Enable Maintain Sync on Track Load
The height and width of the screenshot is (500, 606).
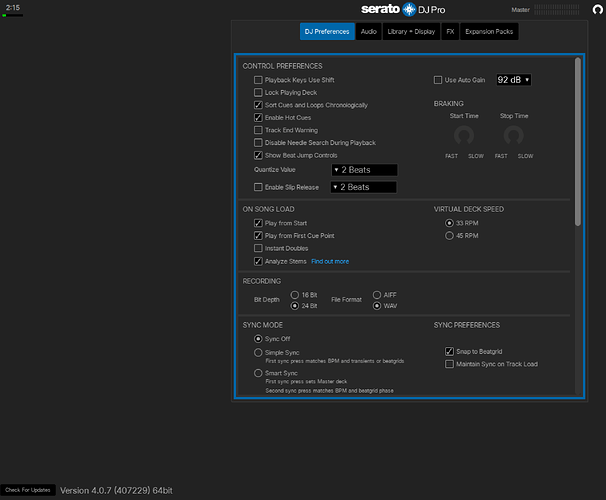click(449, 364)
